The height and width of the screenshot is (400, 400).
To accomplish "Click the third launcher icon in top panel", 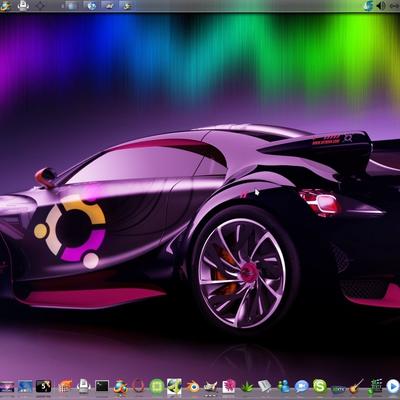I will tap(109, 6).
